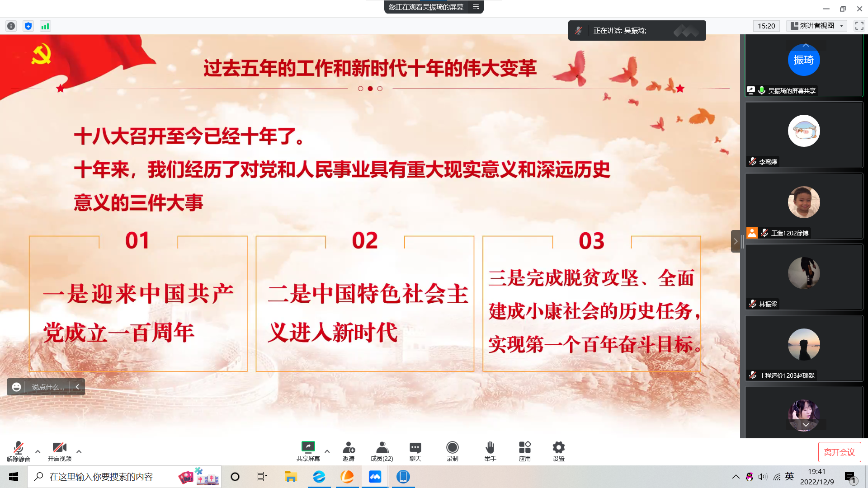The image size is (868, 488).
Task: Click Leave Meeting (离开会议) button
Action: click(839, 452)
